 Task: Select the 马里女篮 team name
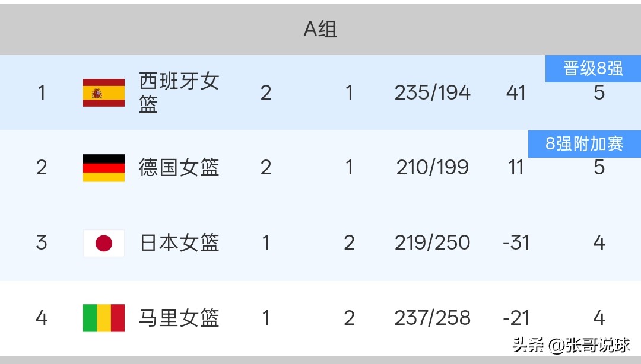tap(179, 318)
